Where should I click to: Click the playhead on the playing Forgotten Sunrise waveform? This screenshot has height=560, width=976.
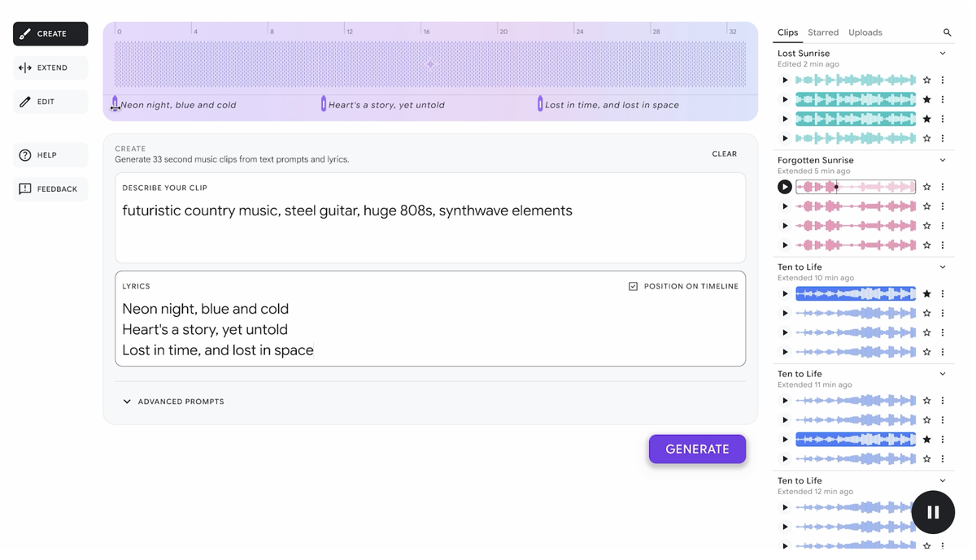point(835,186)
